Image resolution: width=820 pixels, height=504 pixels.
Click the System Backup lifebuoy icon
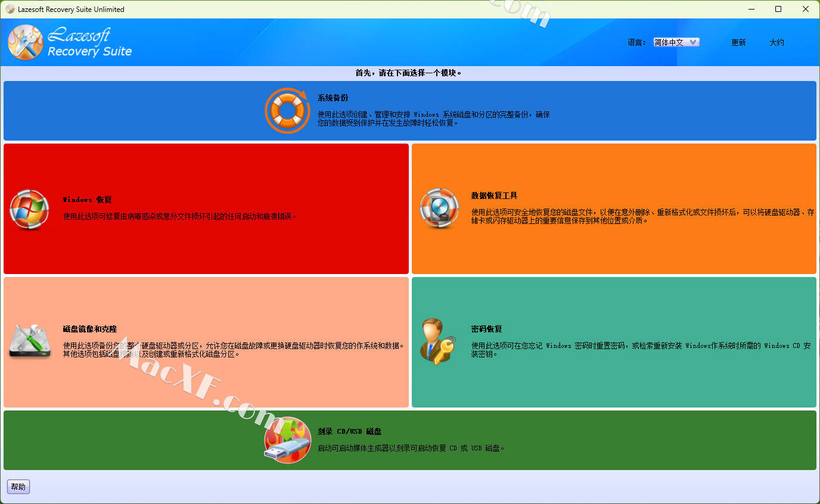(x=287, y=111)
